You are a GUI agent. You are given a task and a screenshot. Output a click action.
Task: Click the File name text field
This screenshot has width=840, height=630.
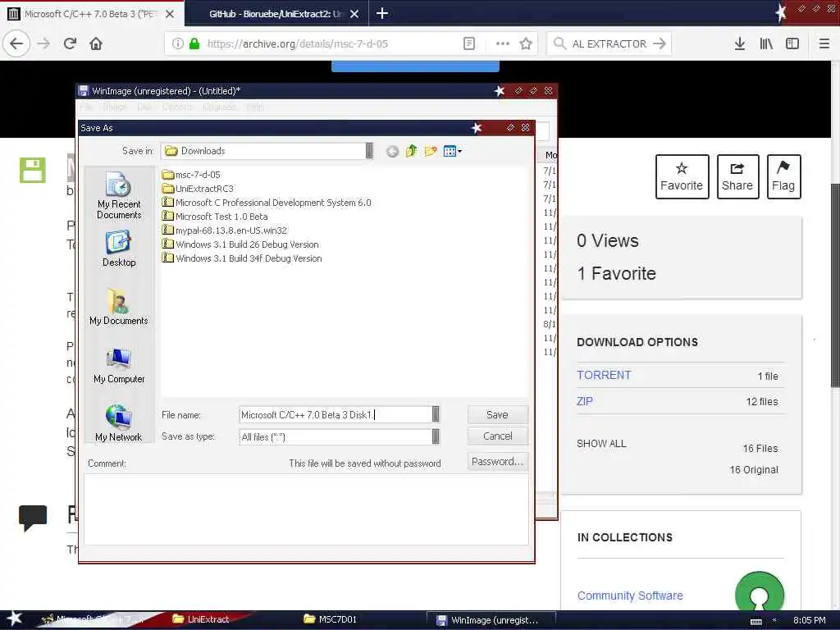click(x=336, y=414)
